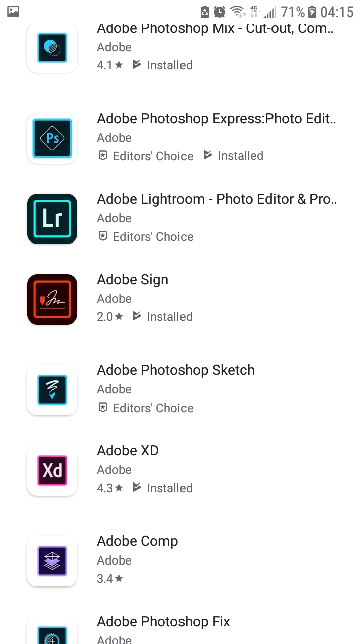Tap Editors' Choice badge under Lightroom
362x644 pixels.
click(x=145, y=237)
